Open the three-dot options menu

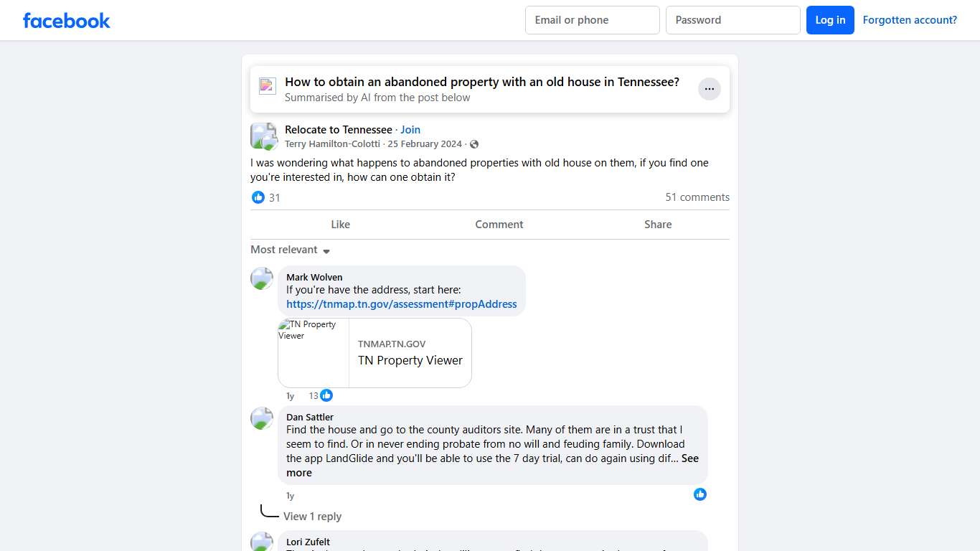click(x=709, y=89)
